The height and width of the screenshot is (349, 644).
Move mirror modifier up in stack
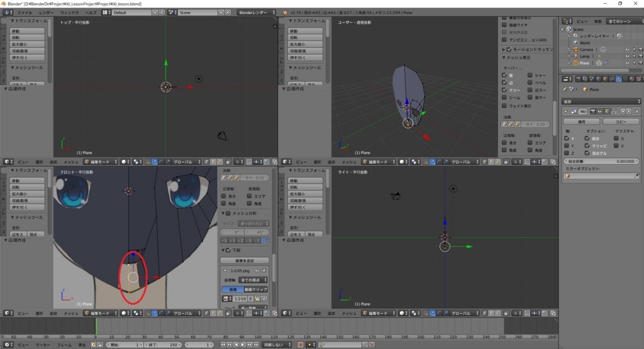[623, 111]
